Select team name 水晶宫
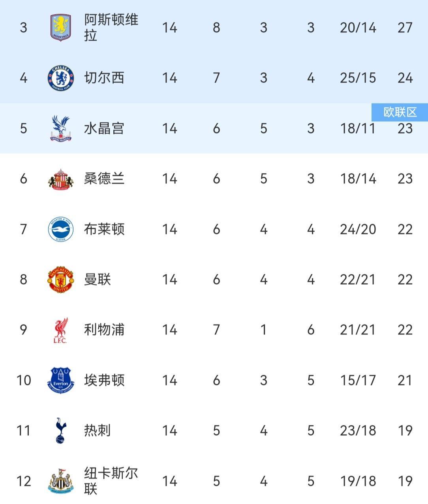This screenshot has height=504, width=428. [x=104, y=128]
